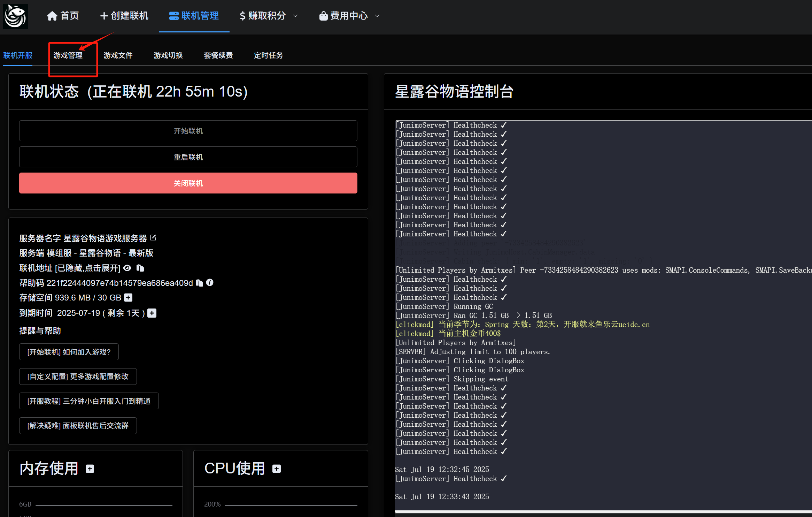Expand the 费用中心 dropdown menu
This screenshot has width=812, height=517.
349,16
